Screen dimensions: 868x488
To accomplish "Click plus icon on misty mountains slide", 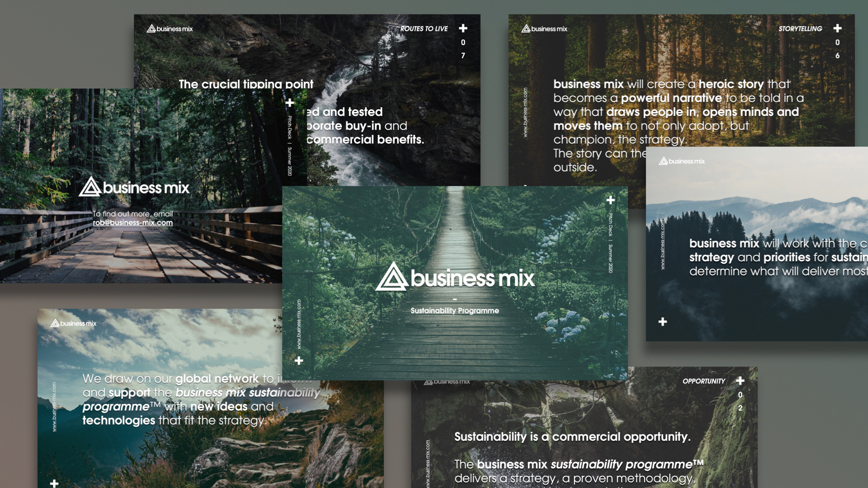I will coord(663,322).
